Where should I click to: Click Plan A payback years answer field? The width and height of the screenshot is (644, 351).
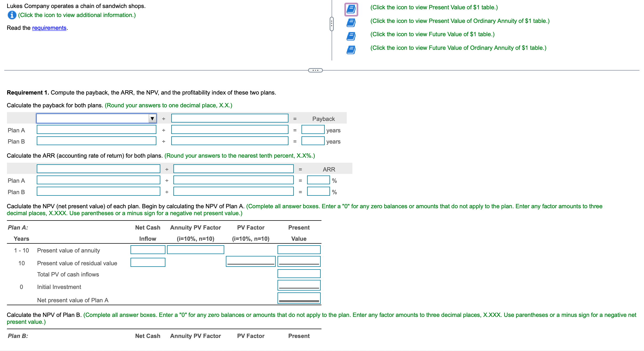(x=313, y=130)
